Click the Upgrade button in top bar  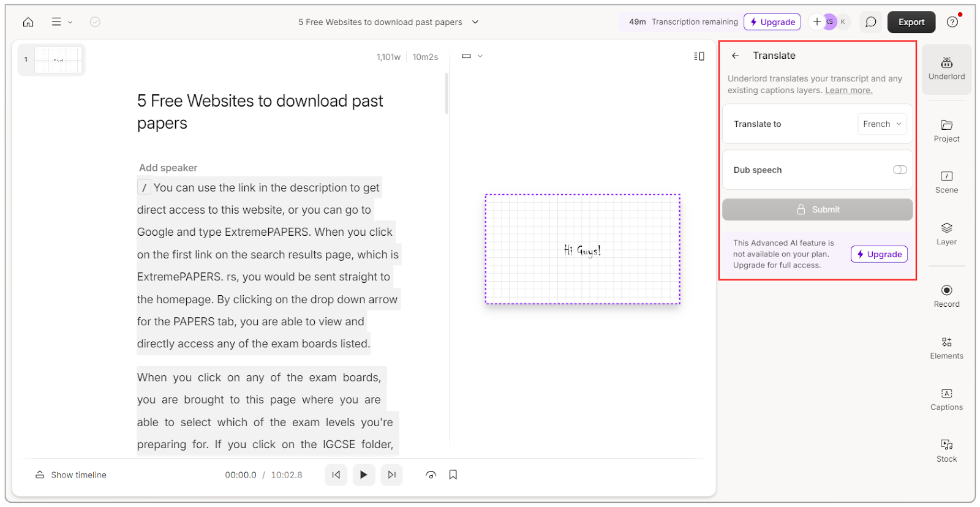click(x=772, y=22)
